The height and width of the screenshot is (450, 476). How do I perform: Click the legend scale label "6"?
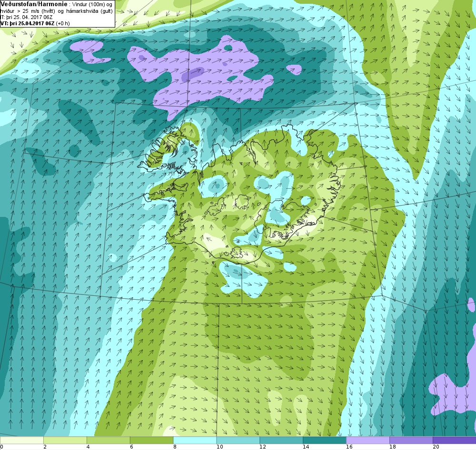click(131, 447)
